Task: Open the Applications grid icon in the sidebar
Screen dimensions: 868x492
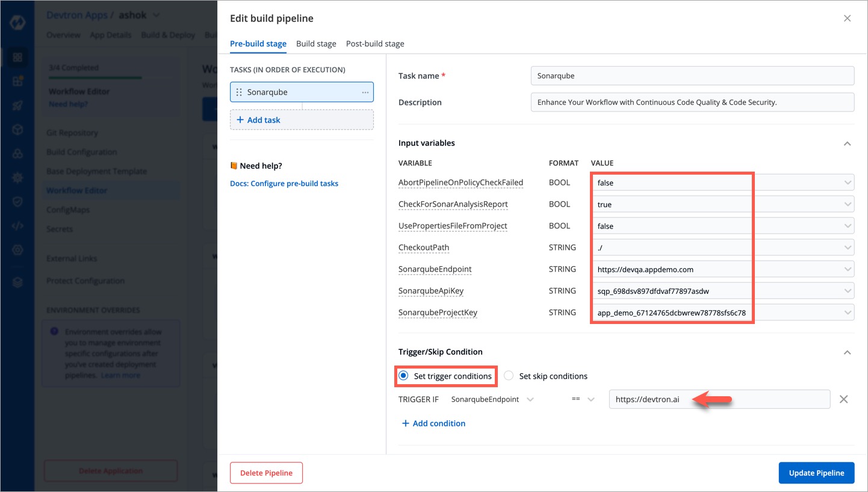Action: click(x=17, y=58)
